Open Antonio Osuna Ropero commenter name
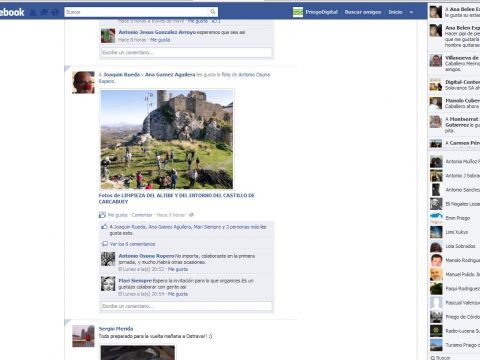Viewport: 480px width, 360px height. (146, 256)
